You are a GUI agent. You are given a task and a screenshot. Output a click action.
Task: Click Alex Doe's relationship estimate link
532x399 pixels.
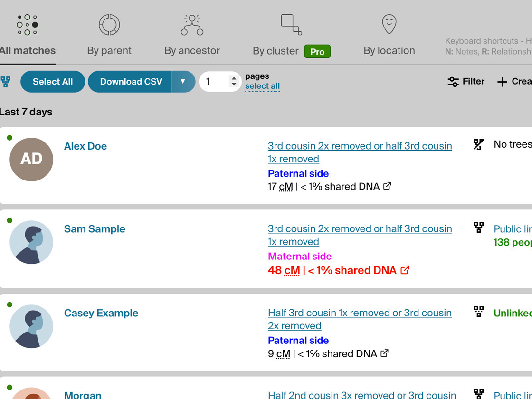pos(360,152)
